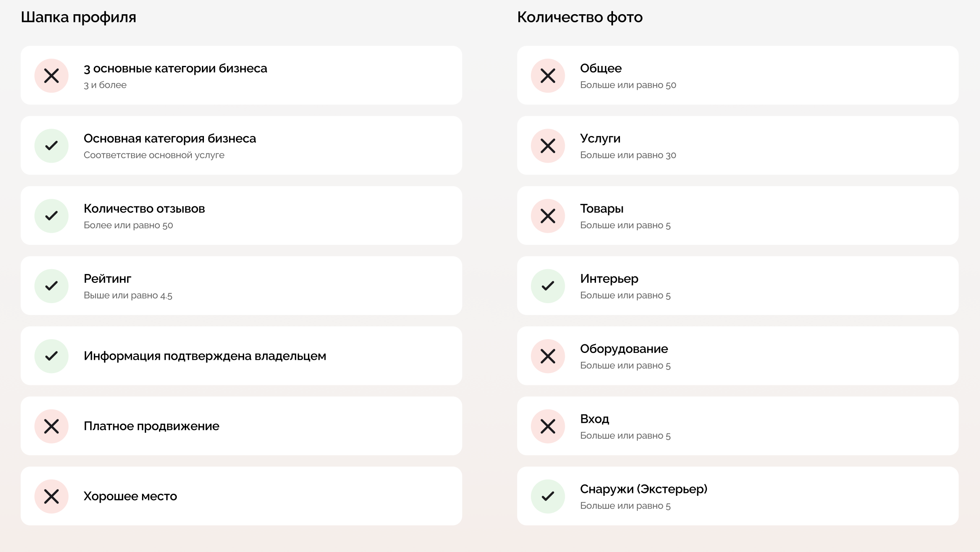The height and width of the screenshot is (552, 980).
Task: Click the check icon beside 'Снаружи (Экстерьер)'
Action: pos(548,496)
